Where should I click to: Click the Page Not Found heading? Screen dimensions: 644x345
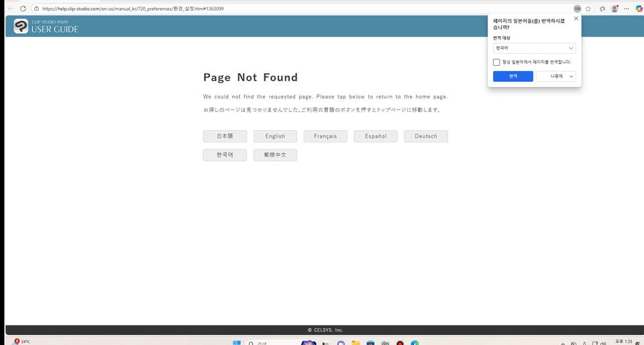point(250,77)
